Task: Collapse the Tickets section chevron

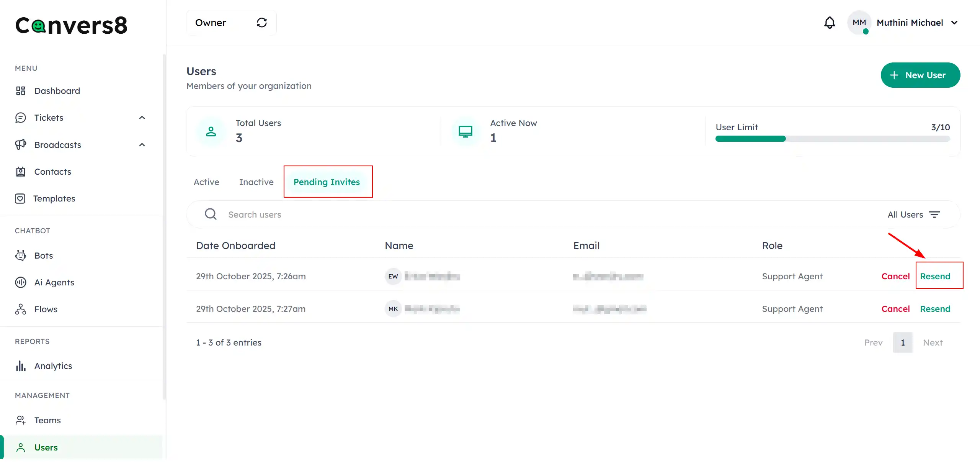Action: (x=142, y=118)
